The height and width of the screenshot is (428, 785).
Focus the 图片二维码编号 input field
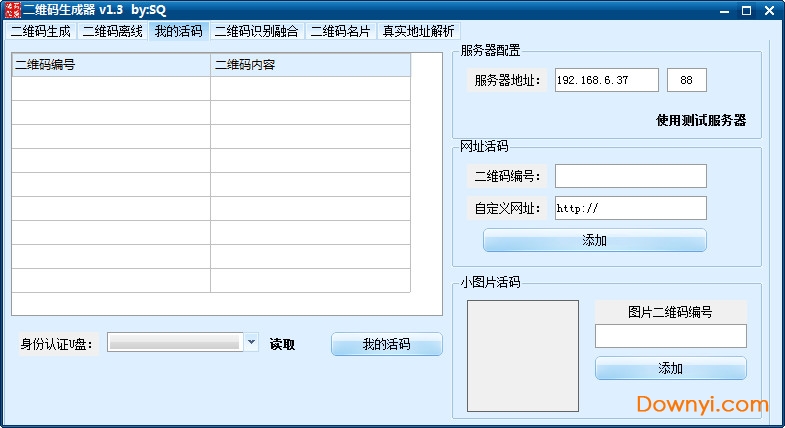(670, 336)
